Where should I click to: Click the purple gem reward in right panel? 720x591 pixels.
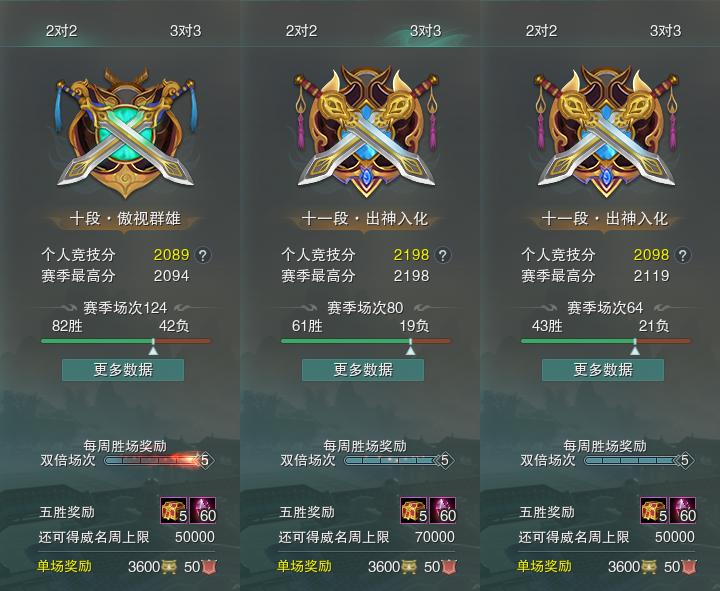click(683, 510)
